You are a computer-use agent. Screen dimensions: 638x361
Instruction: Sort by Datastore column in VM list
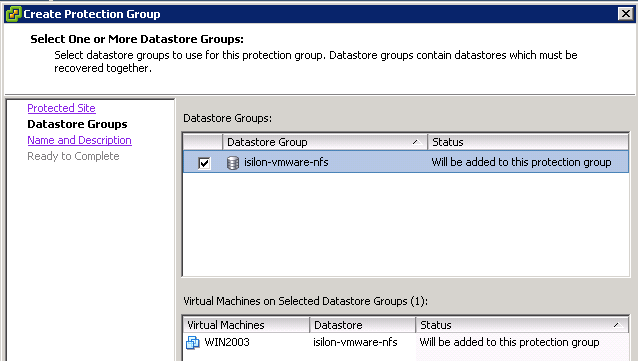(363, 325)
